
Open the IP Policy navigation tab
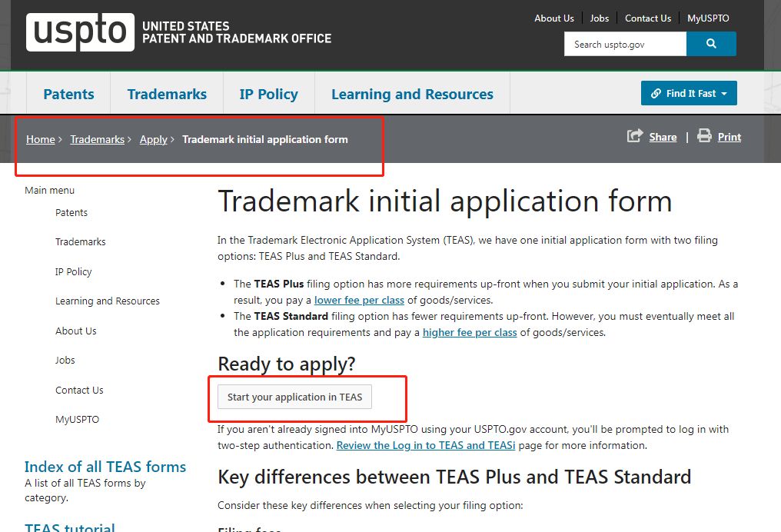tap(269, 94)
